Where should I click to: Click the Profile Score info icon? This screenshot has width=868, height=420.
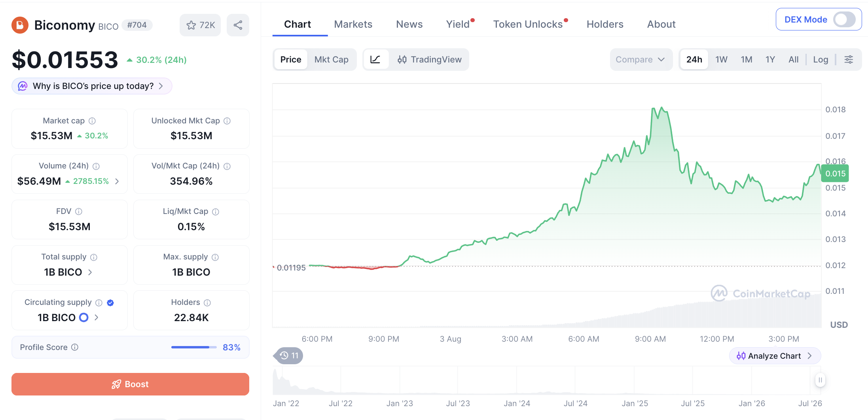75,347
